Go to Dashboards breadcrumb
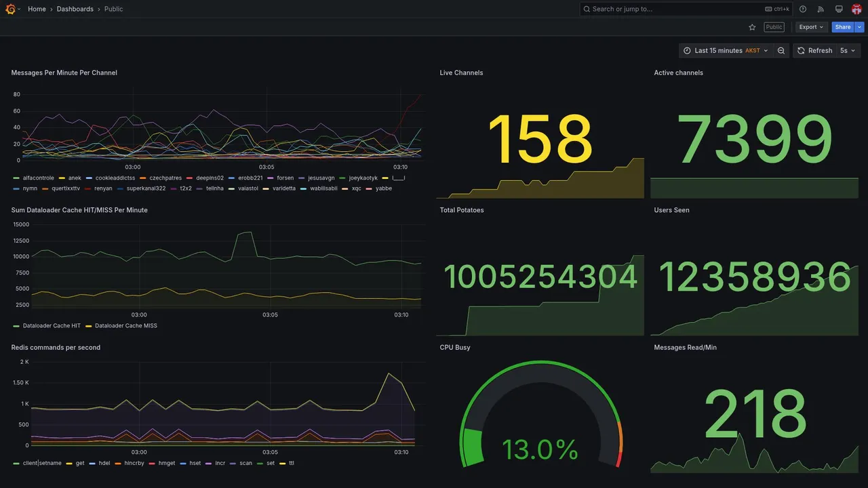This screenshot has width=868, height=488. point(75,9)
